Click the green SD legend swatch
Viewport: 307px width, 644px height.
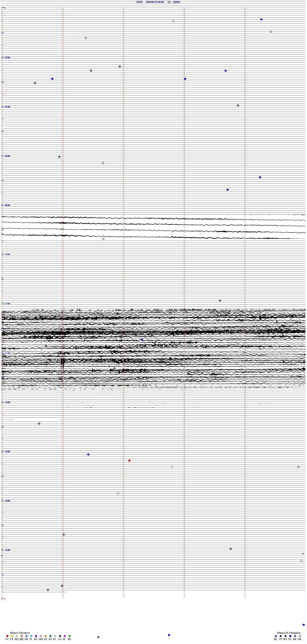[70, 636]
